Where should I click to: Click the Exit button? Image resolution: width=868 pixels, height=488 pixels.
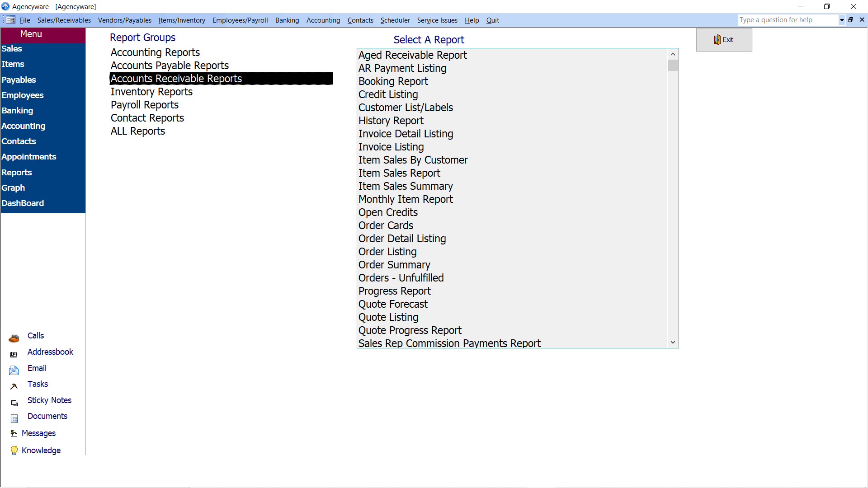[724, 40]
